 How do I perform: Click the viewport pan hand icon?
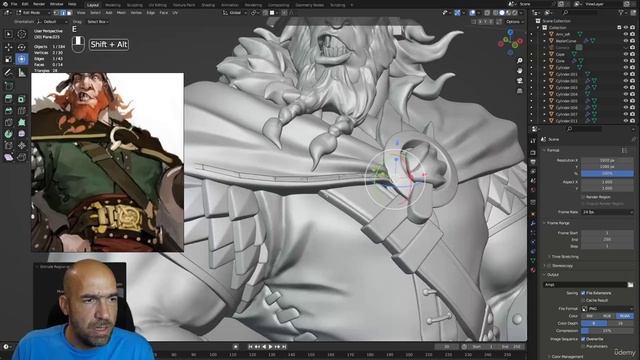[520, 71]
